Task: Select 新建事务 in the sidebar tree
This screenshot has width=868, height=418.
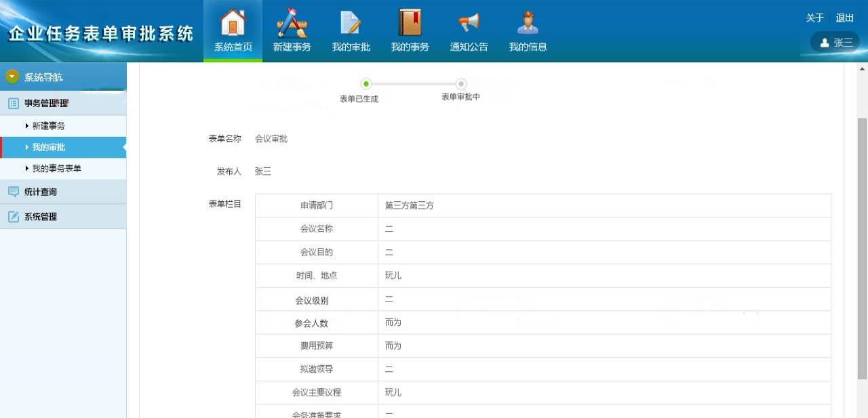Action: click(48, 126)
